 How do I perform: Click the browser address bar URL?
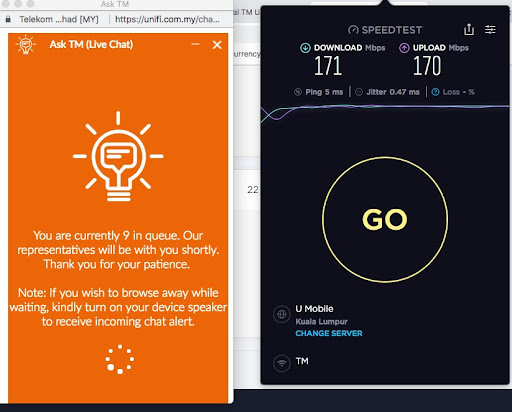point(167,19)
